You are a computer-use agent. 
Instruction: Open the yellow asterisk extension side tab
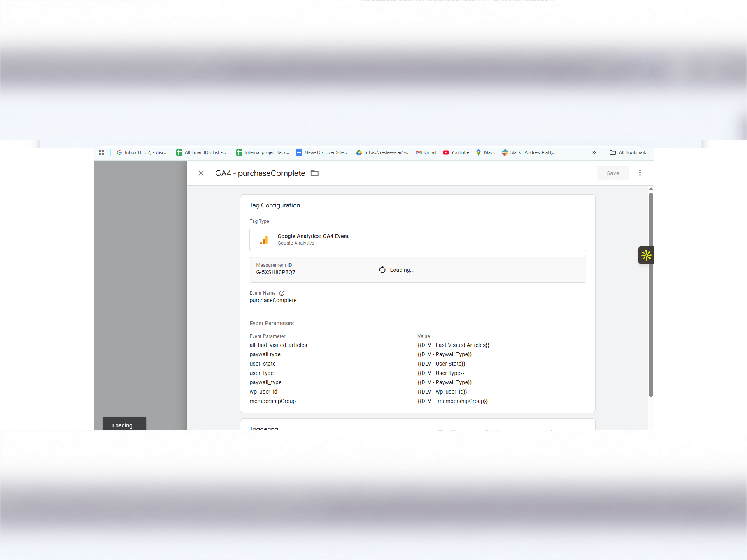coord(646,255)
